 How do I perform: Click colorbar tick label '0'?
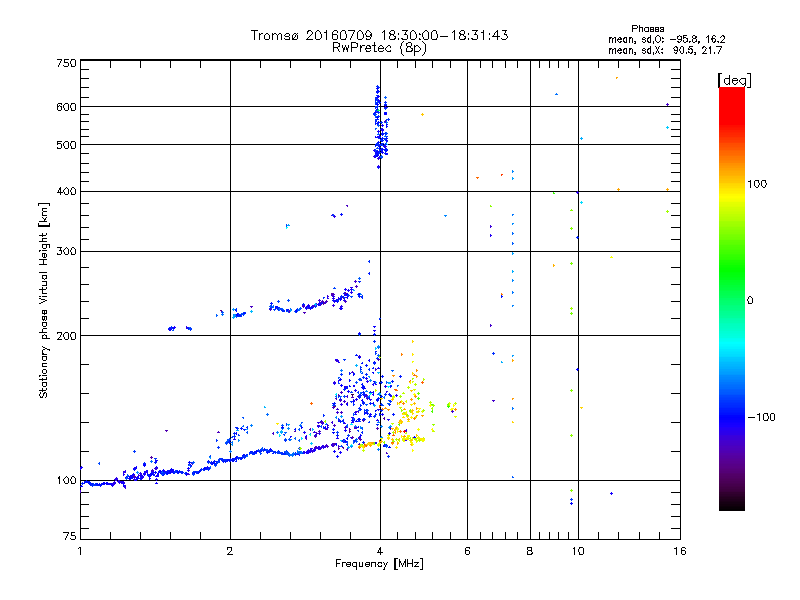coord(750,300)
